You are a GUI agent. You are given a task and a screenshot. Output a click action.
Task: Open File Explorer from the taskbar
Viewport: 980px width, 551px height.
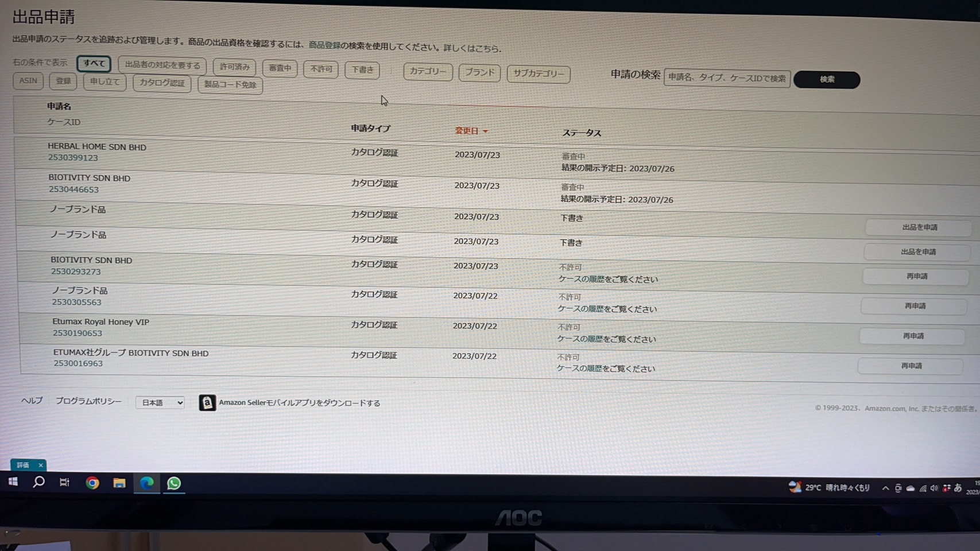click(x=119, y=483)
